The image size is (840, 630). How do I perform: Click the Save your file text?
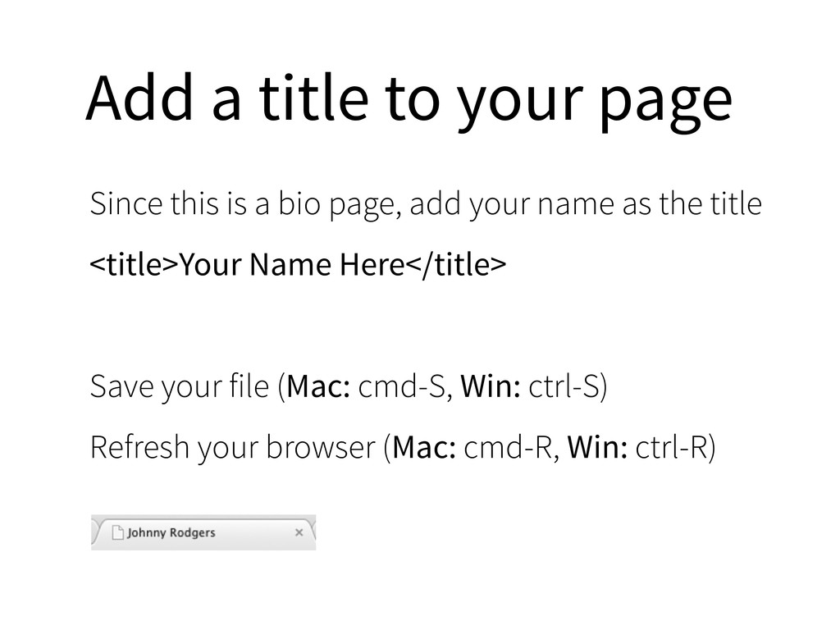180,387
